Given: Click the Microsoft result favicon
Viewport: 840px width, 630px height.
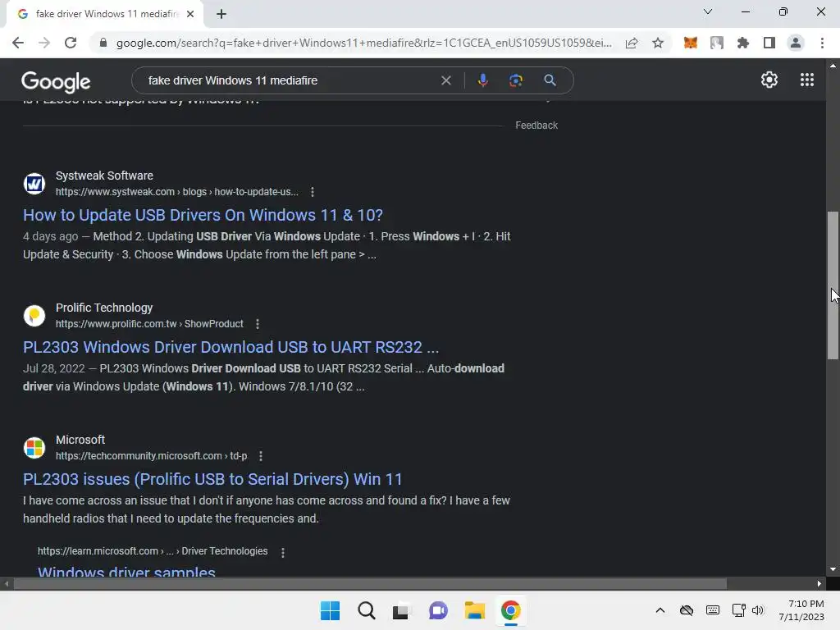Looking at the screenshot, I should pyautogui.click(x=34, y=448).
